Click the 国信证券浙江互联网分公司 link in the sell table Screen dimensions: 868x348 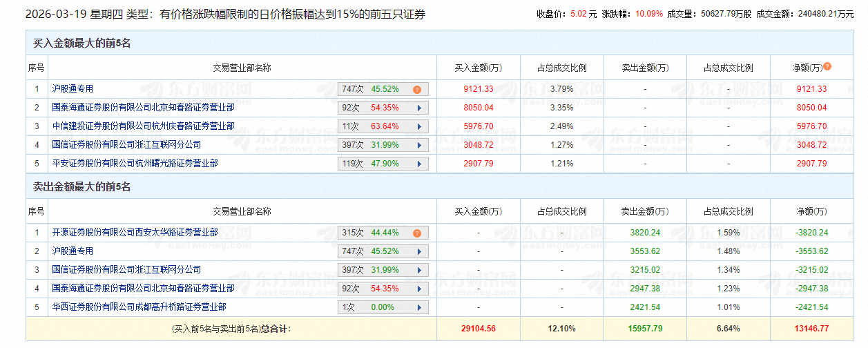coord(126,270)
